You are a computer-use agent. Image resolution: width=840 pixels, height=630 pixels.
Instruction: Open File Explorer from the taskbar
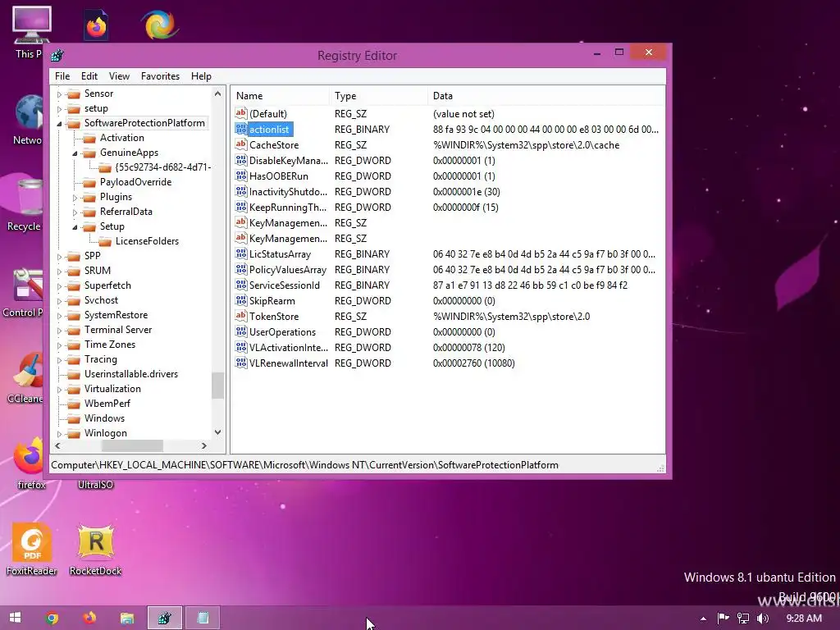[127, 619]
